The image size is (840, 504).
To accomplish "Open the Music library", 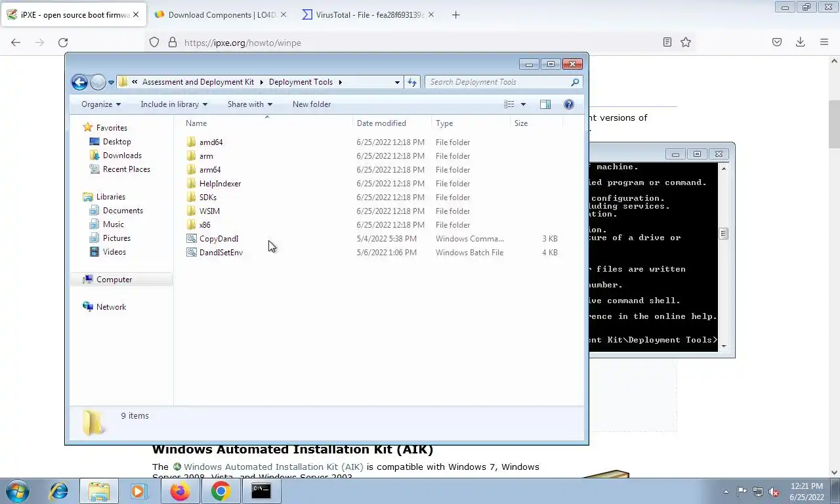I will [113, 224].
